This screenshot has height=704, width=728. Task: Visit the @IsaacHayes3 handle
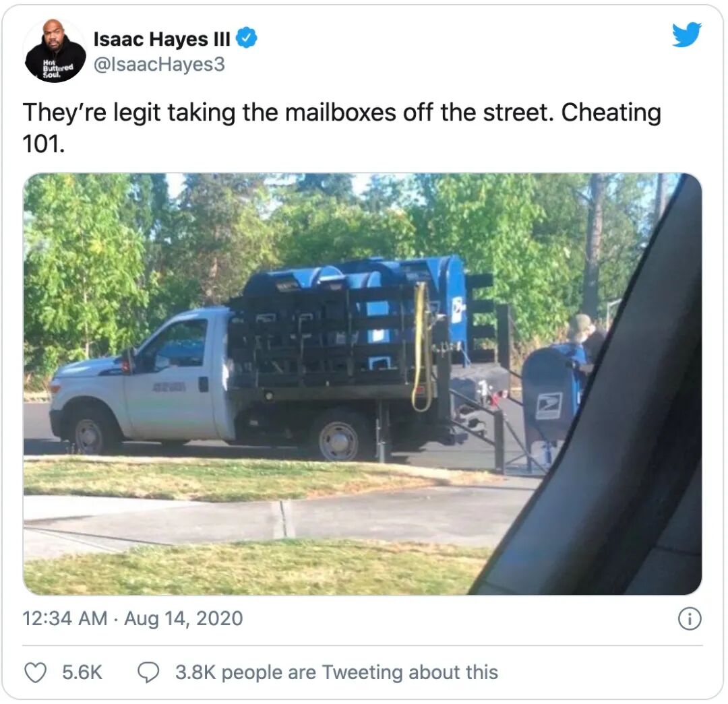[159, 64]
